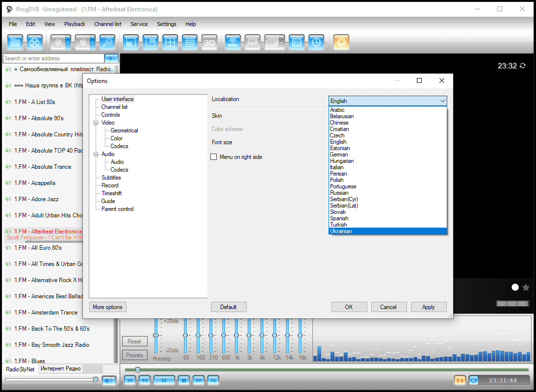This screenshot has width=536, height=392.
Task: Click the film reel media toolbar icon
Action: coord(35,42)
